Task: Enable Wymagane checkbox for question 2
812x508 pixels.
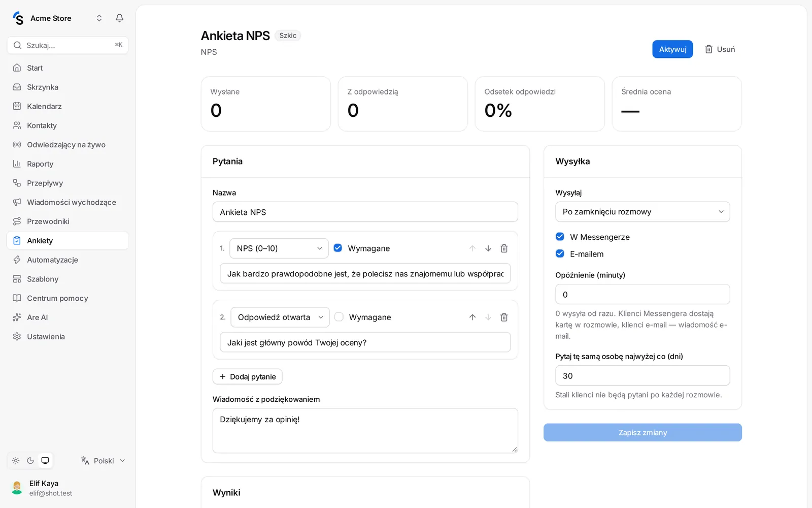Action: (x=339, y=316)
